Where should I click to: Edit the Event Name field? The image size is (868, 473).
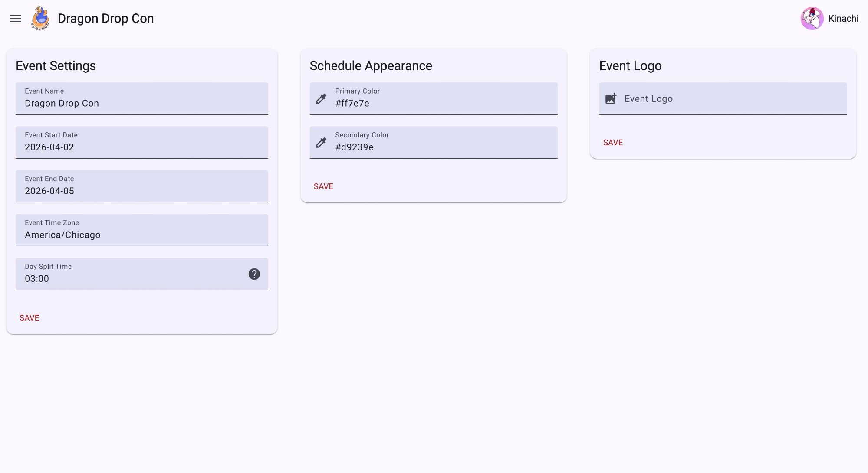click(x=141, y=103)
